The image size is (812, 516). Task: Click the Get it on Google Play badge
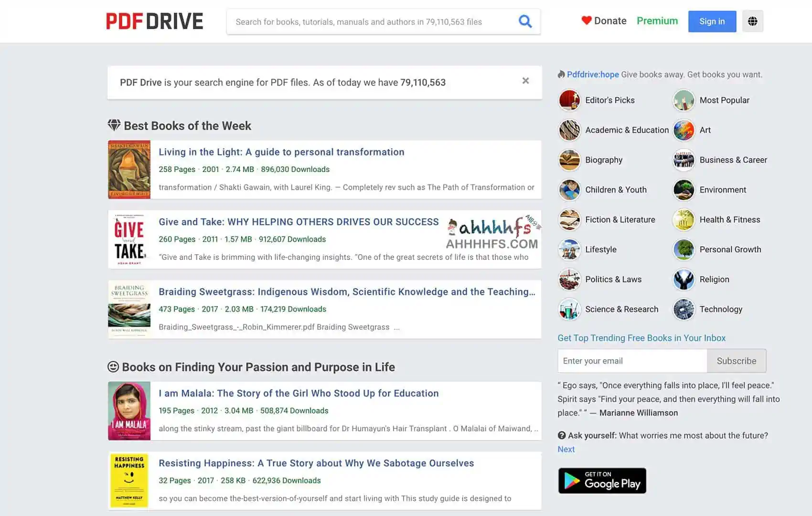pyautogui.click(x=602, y=481)
